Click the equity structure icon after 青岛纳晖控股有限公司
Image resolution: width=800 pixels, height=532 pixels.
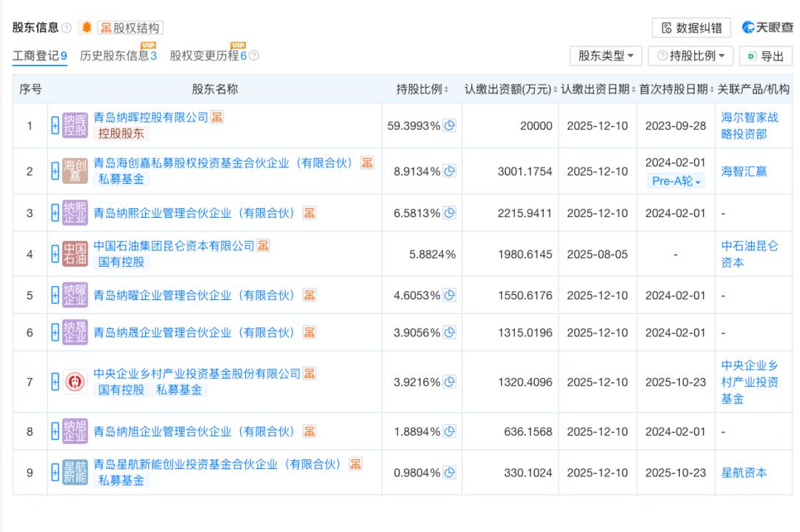217,117
